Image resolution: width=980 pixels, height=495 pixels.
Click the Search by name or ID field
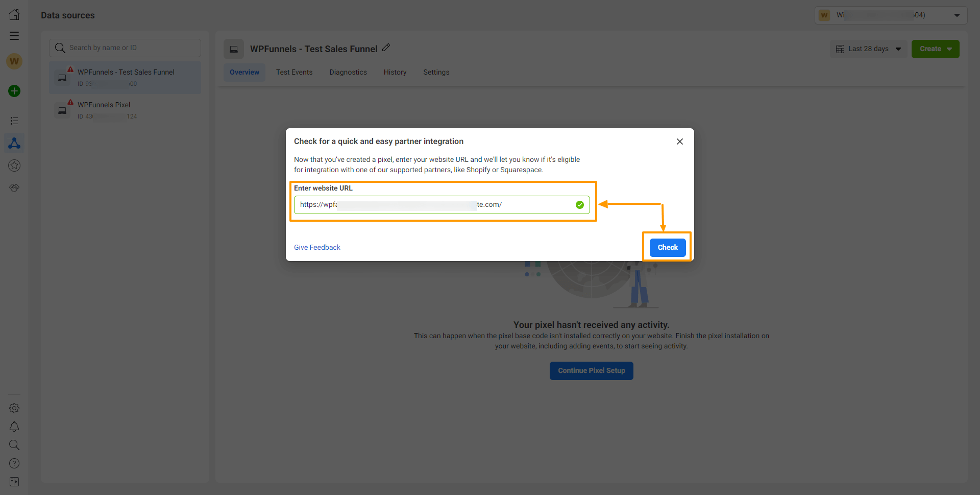click(125, 48)
